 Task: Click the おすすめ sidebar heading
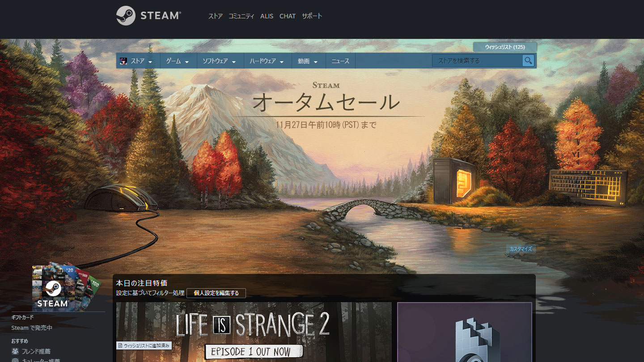[x=20, y=341]
